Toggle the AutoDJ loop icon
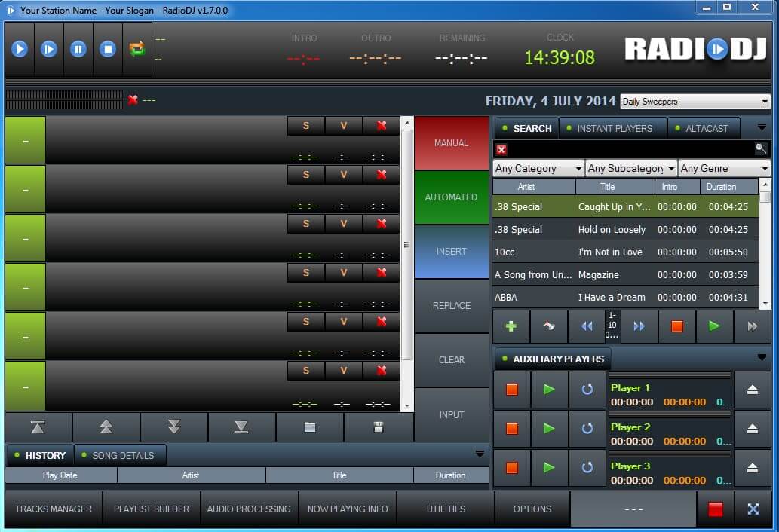Viewport: 779px width, 532px height. point(137,49)
